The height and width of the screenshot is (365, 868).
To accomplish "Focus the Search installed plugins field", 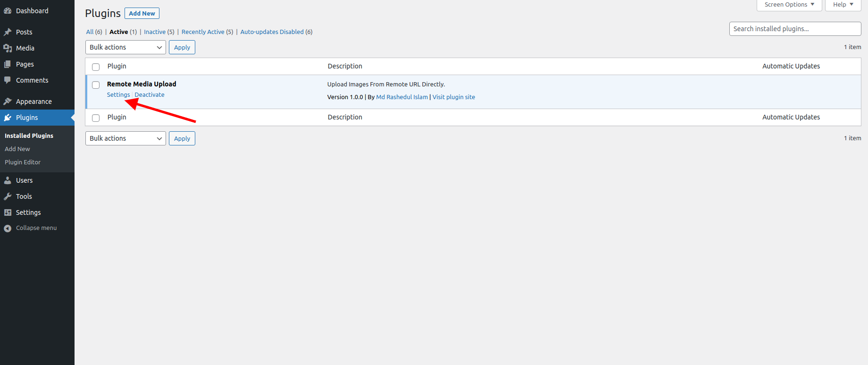I will coord(795,29).
